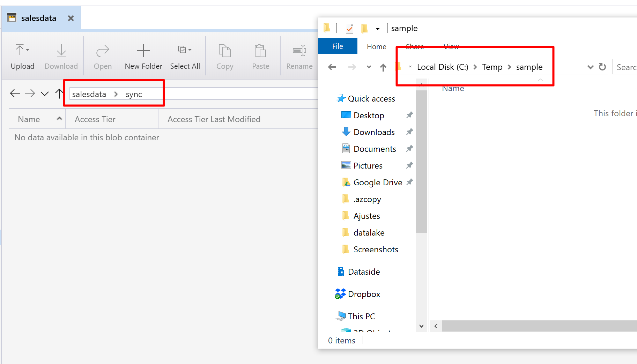Click sample in the address bar
Screen dimensions: 637x364
point(529,67)
